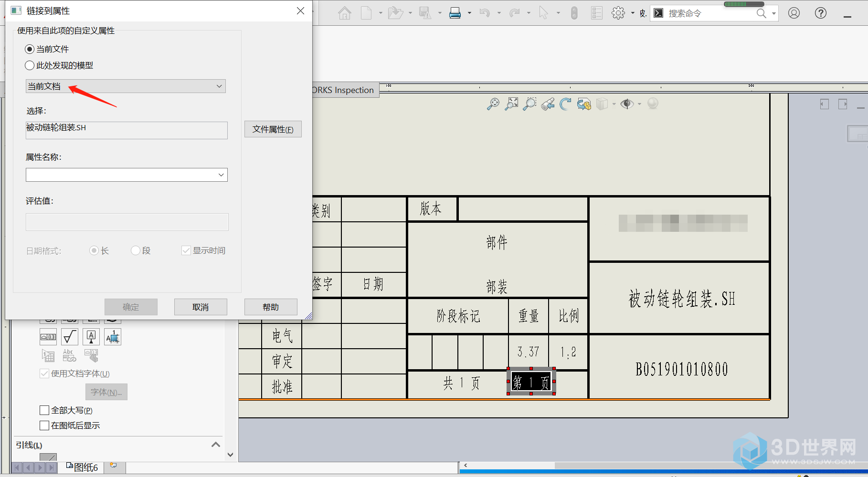The image size is (868, 477).
Task: Click the surface finish symbol icon
Action: pos(70,337)
